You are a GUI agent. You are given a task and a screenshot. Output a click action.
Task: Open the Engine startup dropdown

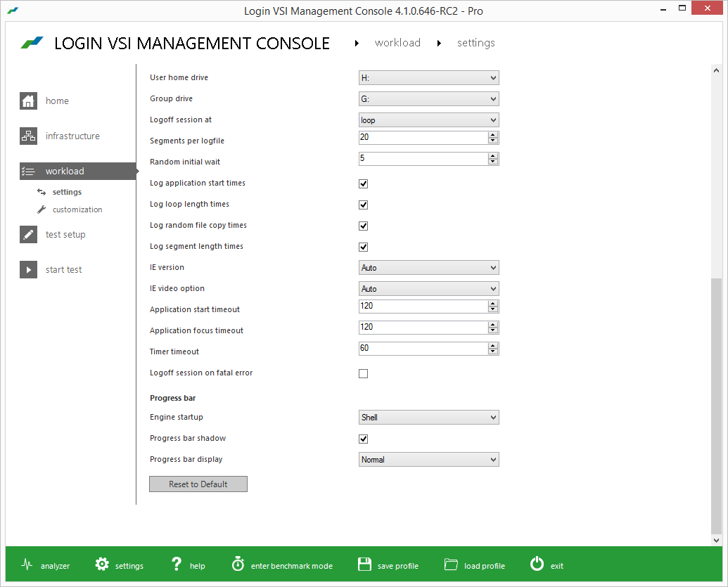coord(428,417)
